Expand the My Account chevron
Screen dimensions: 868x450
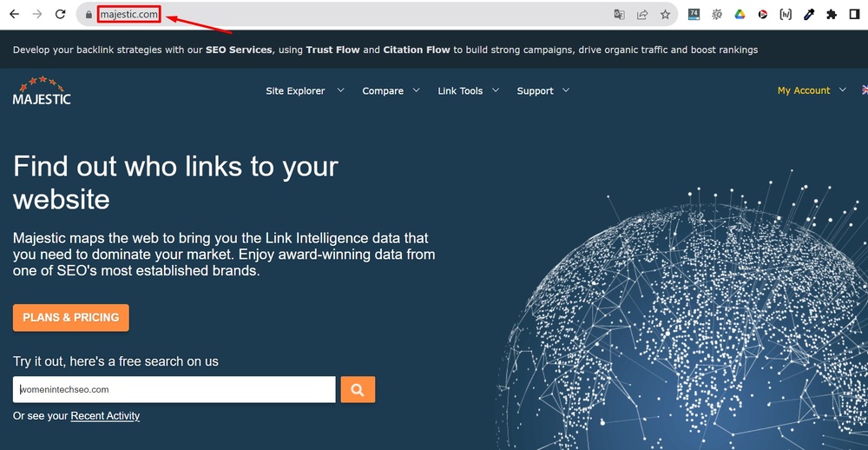pyautogui.click(x=843, y=89)
